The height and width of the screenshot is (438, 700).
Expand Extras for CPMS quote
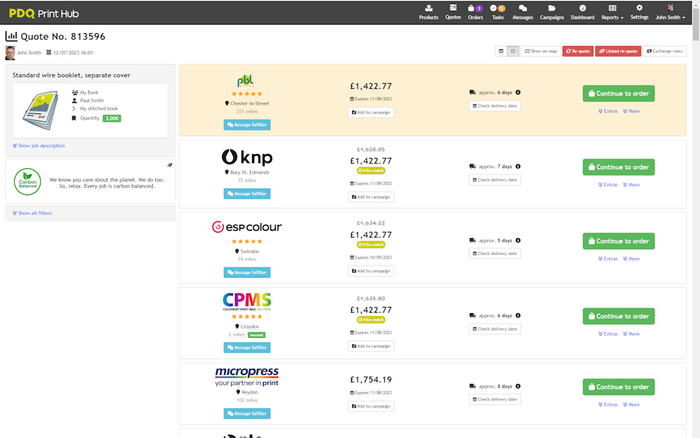coord(608,334)
